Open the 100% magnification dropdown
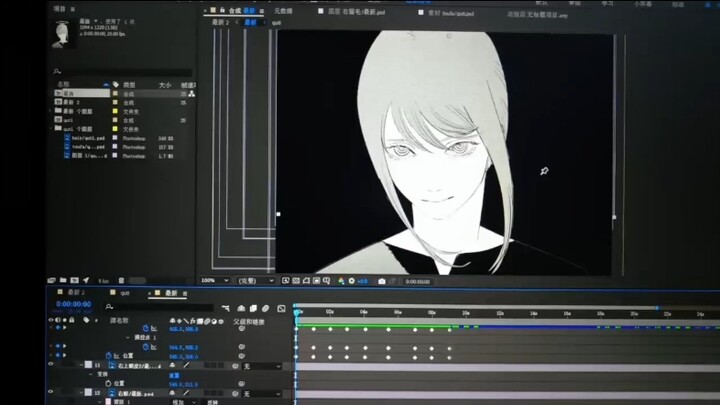 tap(211, 281)
